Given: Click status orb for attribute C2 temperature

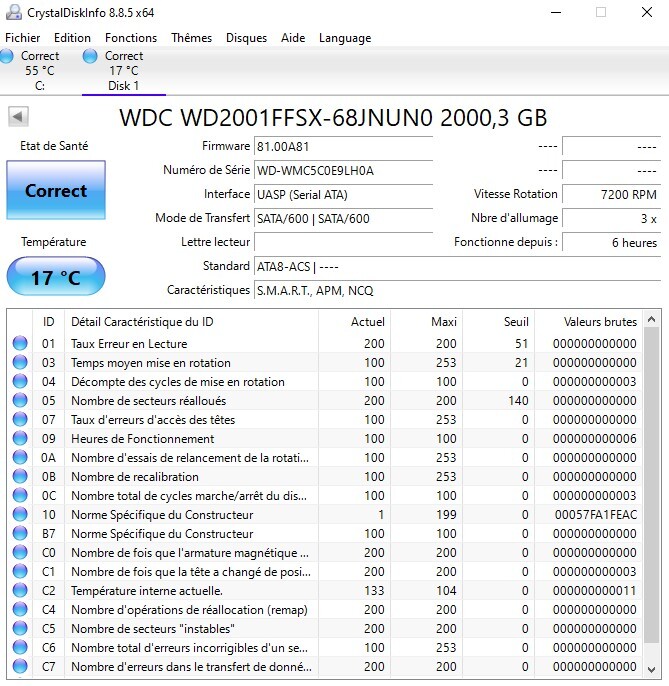Looking at the screenshot, I should (20, 591).
